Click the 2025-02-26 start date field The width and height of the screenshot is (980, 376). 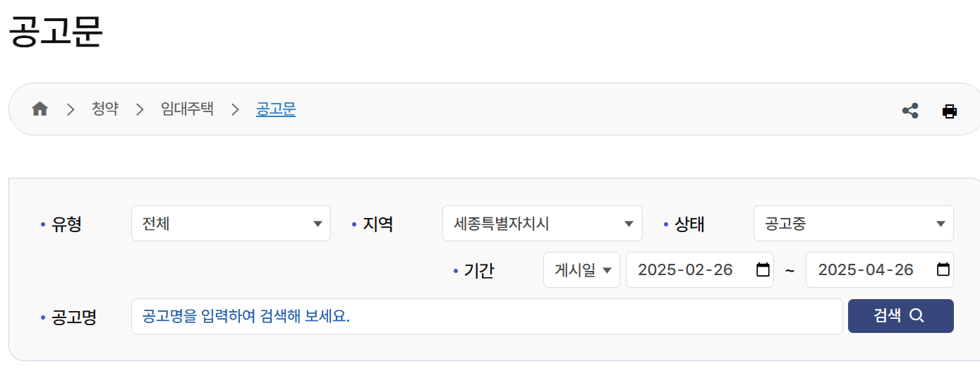[x=700, y=269]
